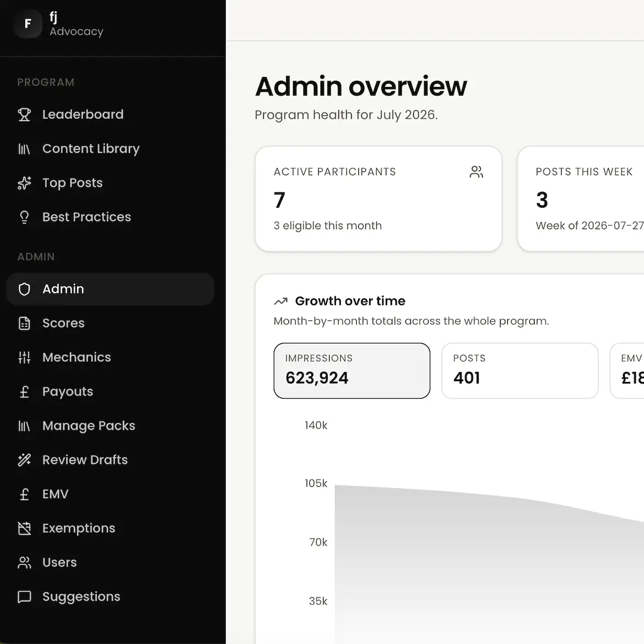The image size is (644, 644).
Task: Switch chart to the Posts metric
Action: point(520,370)
